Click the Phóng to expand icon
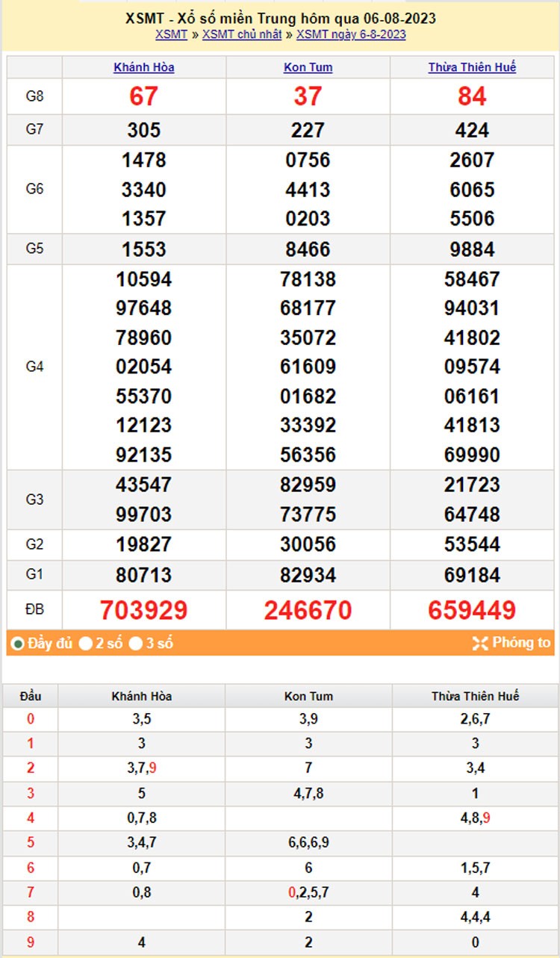Viewport: 560px width, 958px height. tap(480, 644)
